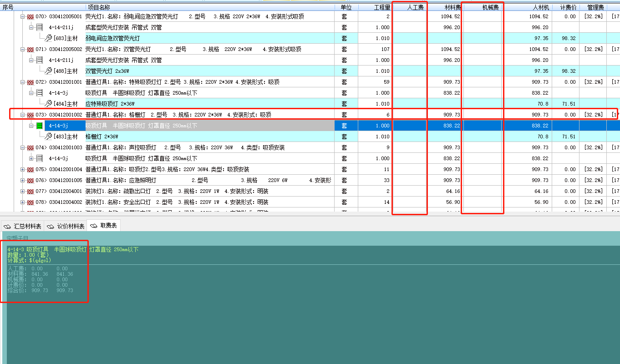Click the brick icon of item 074
The height and width of the screenshot is (364, 620).
coord(30,148)
